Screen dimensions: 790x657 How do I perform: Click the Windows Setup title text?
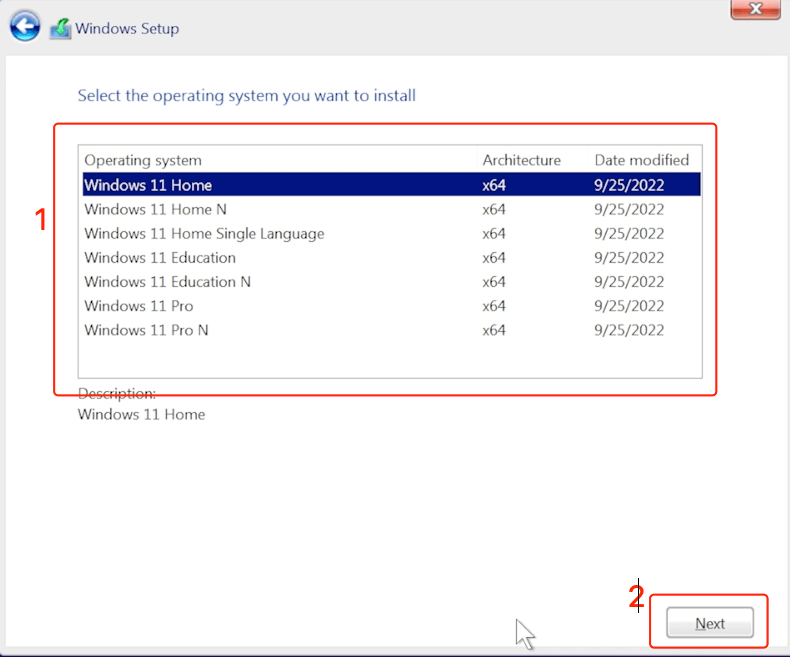pos(127,29)
